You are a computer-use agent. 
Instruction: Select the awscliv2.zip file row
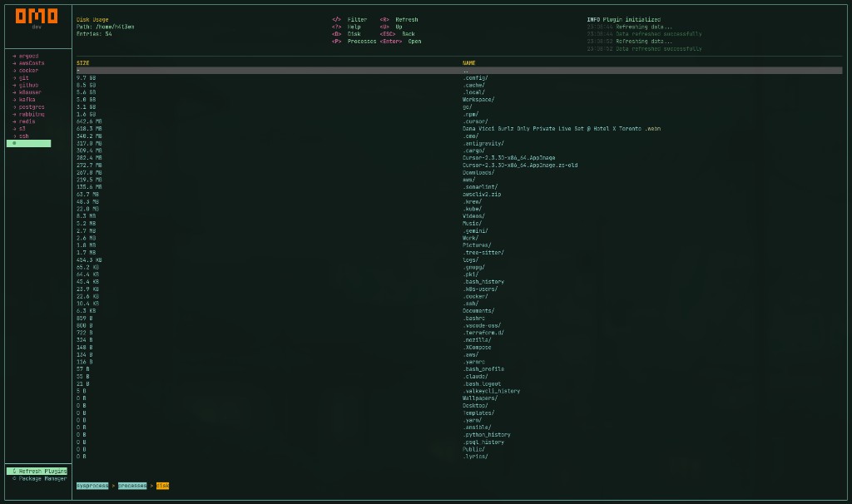pos(459,195)
